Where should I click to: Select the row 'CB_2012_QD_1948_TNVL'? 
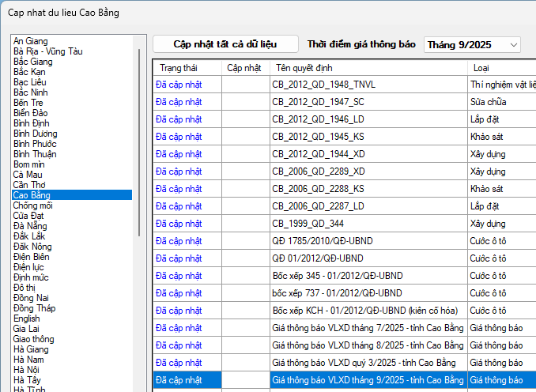point(323,85)
